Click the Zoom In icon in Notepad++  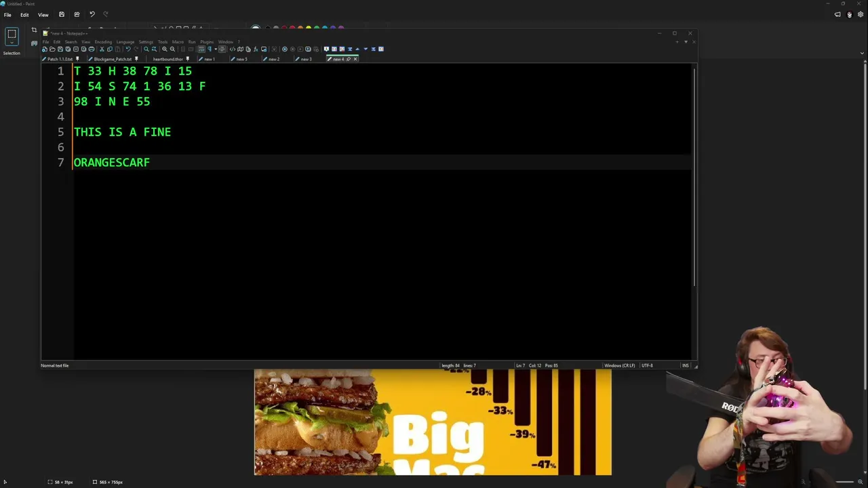164,49
